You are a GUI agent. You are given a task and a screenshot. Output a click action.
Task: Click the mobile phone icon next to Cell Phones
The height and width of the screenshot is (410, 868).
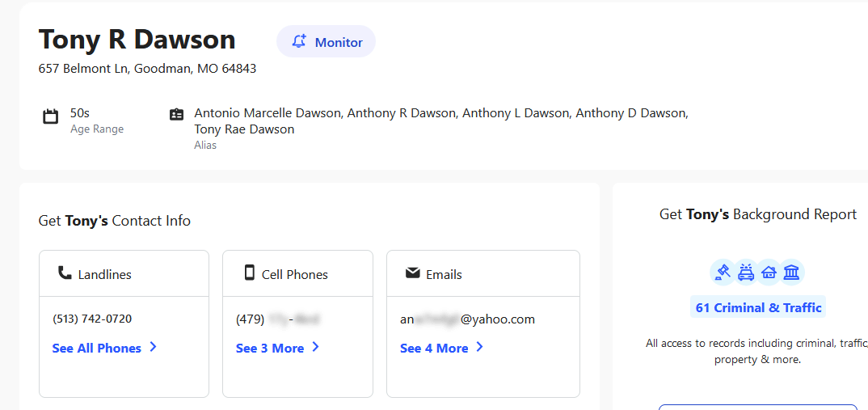coord(249,273)
